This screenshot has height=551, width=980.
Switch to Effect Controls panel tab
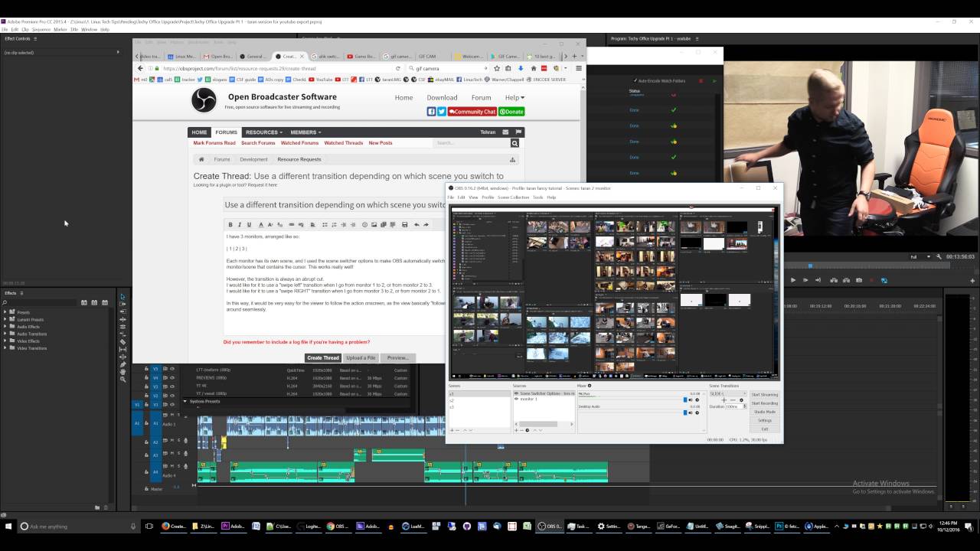point(18,38)
